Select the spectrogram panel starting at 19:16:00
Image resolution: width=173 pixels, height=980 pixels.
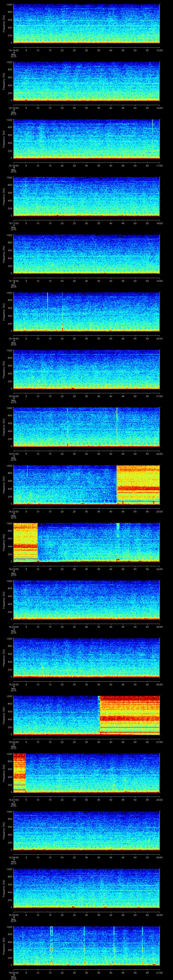(86, 139)
